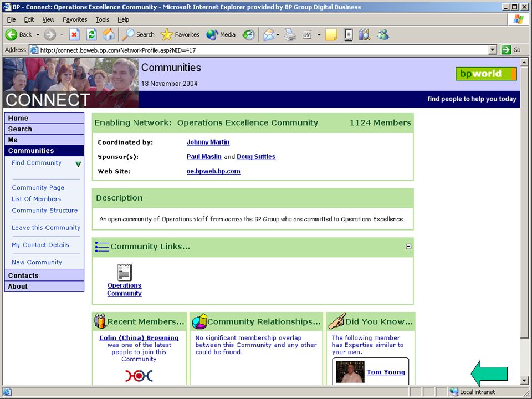
Task: Open coordinator Johnny Martin's profile link
Action: pyautogui.click(x=208, y=142)
